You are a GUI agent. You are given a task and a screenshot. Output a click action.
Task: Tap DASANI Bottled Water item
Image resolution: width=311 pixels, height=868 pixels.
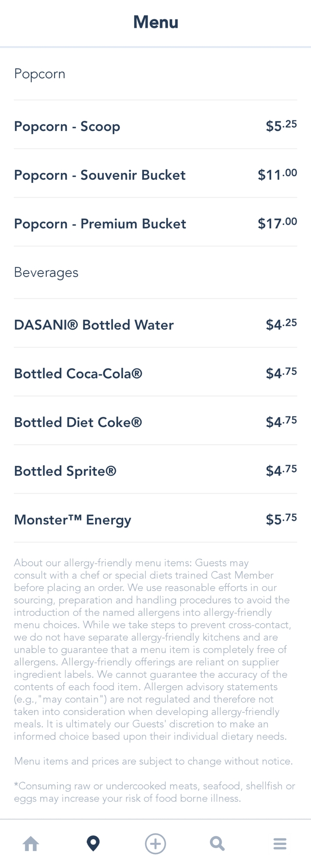click(94, 325)
